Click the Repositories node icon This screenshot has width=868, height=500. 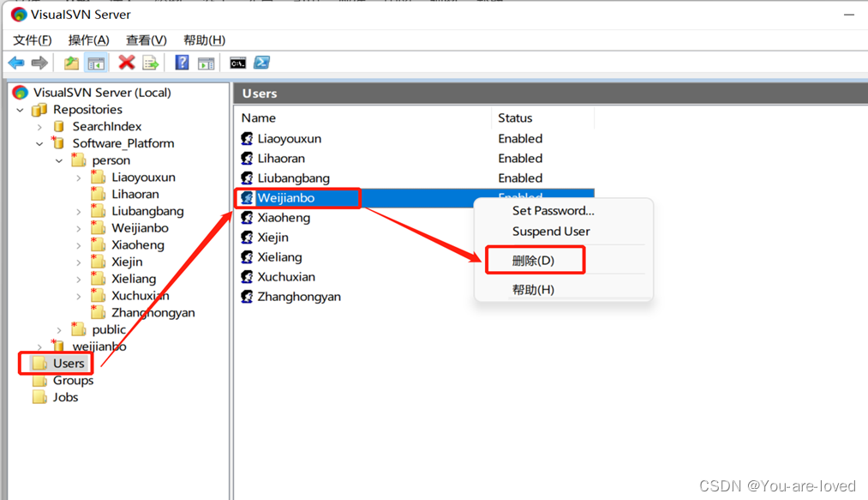tap(39, 110)
